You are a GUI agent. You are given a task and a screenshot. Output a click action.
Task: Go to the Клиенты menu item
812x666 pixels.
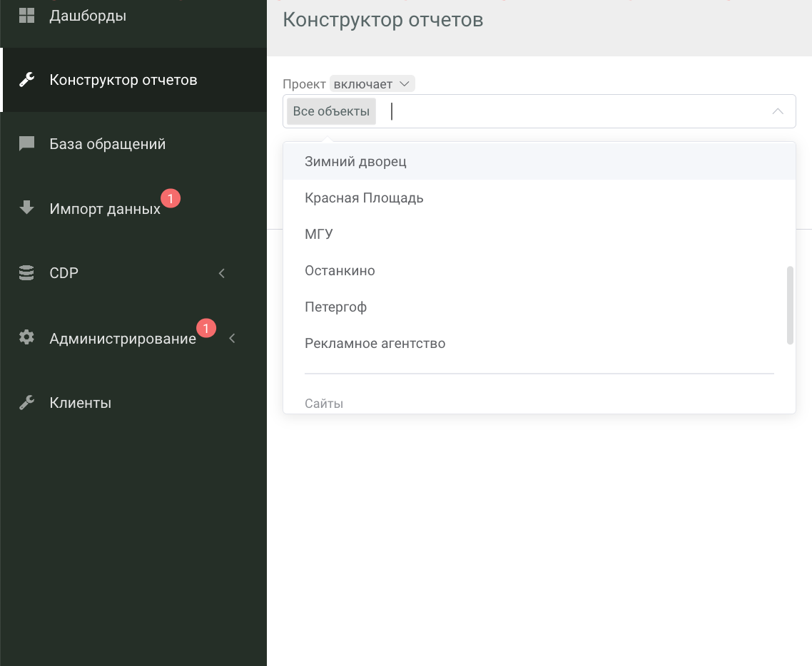[80, 403]
